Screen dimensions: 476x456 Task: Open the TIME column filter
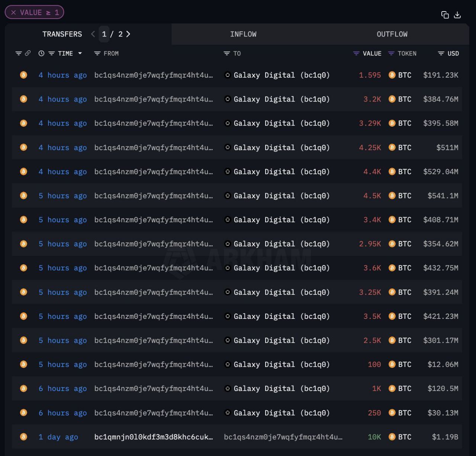click(x=52, y=54)
